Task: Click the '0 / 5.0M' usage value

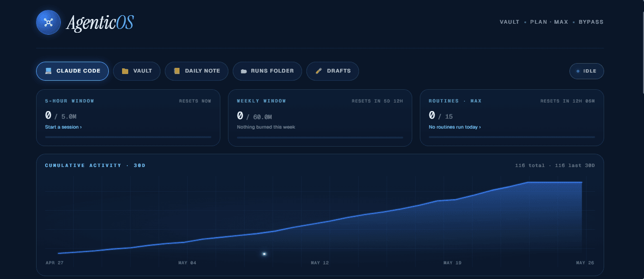Action: point(61,115)
